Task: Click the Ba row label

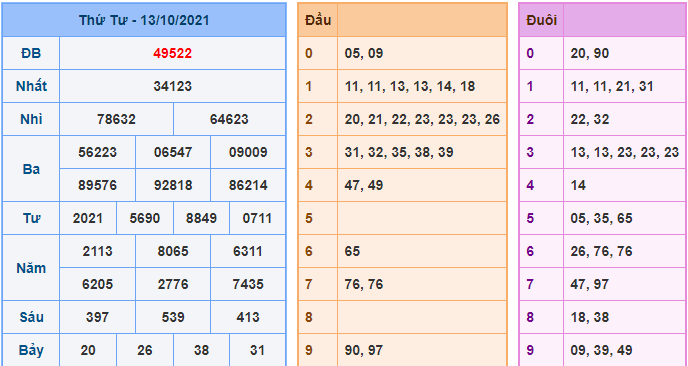Action: point(31,169)
